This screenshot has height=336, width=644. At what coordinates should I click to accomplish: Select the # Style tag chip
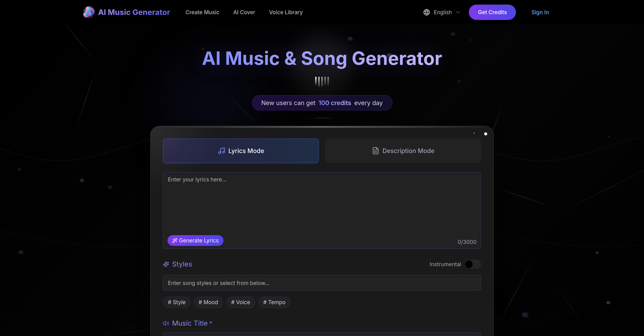pos(176,302)
